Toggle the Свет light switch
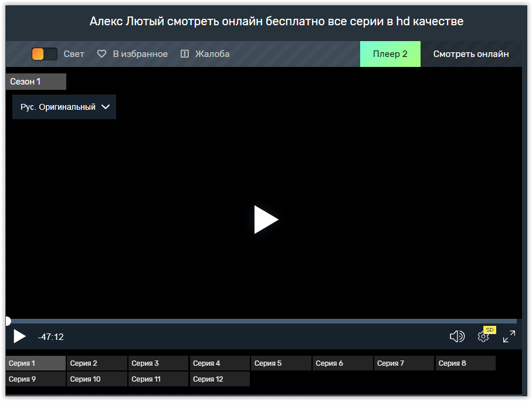 pos(45,54)
